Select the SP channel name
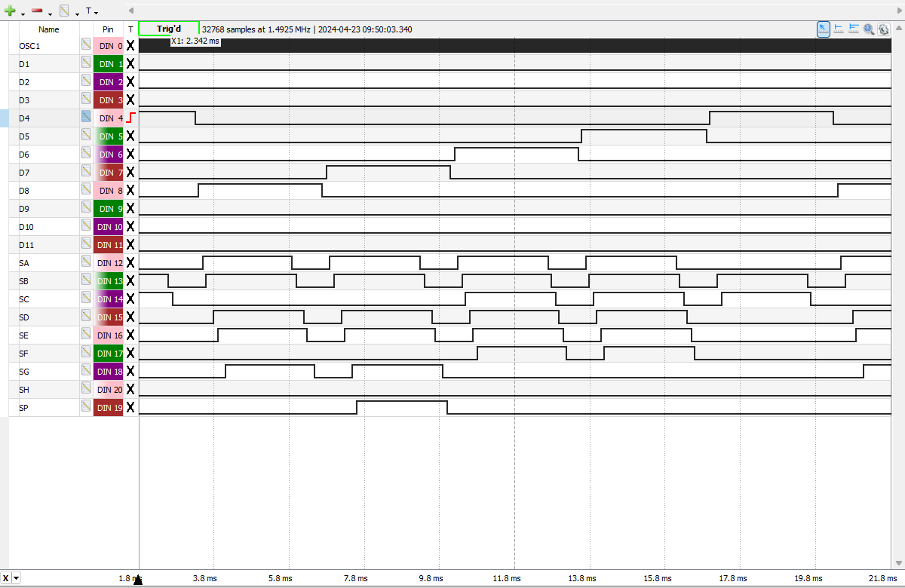 pyautogui.click(x=24, y=408)
